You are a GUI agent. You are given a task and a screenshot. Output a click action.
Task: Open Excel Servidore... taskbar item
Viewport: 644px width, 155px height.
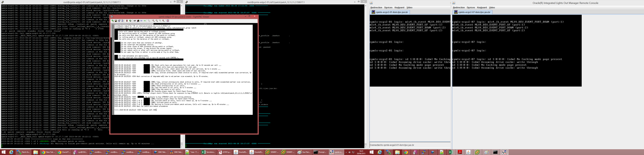208,152
